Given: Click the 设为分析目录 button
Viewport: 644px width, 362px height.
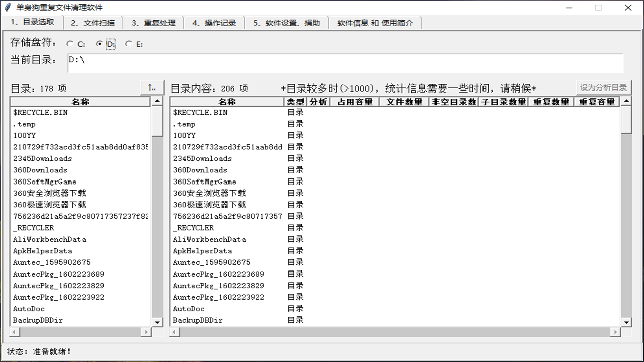Looking at the screenshot, I should 604,87.
